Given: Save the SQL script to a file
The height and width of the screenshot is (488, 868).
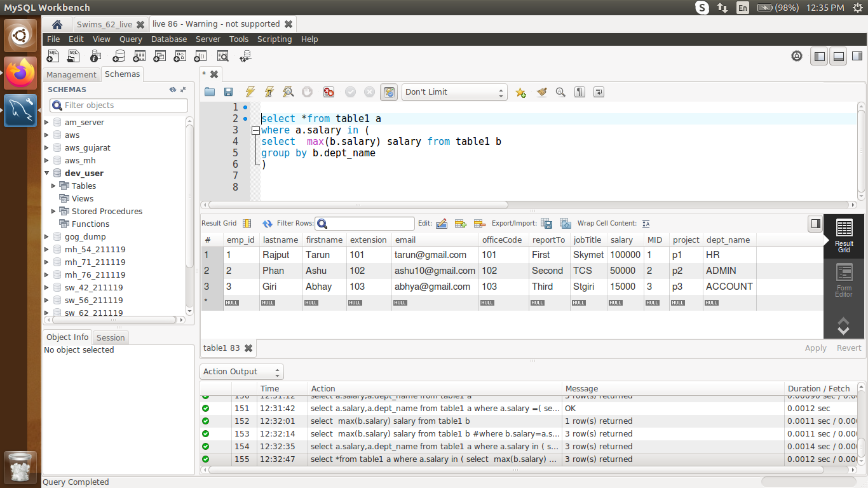Looking at the screenshot, I should 229,92.
